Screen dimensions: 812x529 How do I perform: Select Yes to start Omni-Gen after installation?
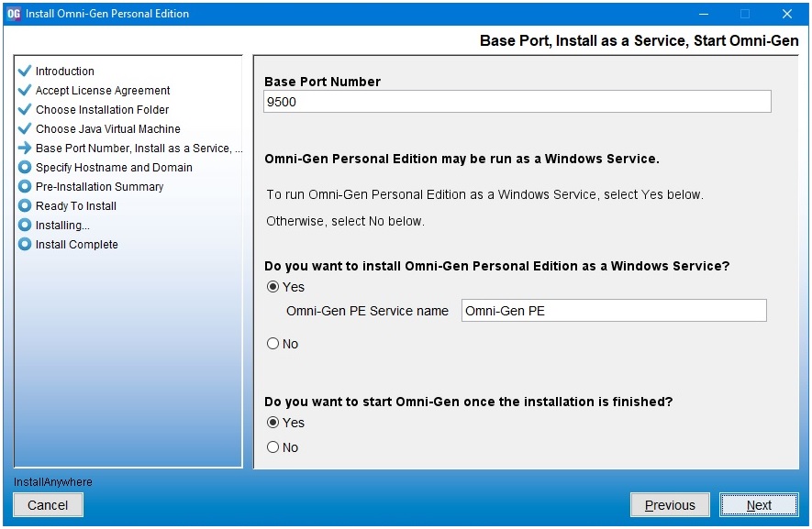tap(273, 423)
